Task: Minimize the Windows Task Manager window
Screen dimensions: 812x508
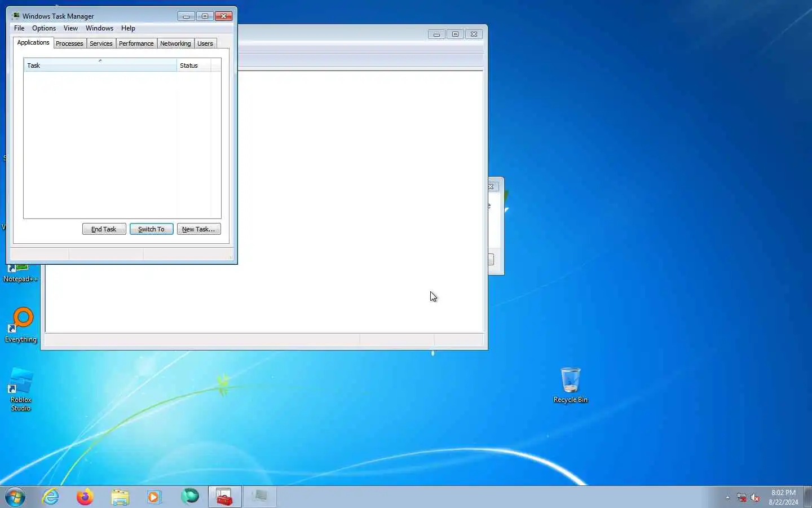Action: coord(186,16)
